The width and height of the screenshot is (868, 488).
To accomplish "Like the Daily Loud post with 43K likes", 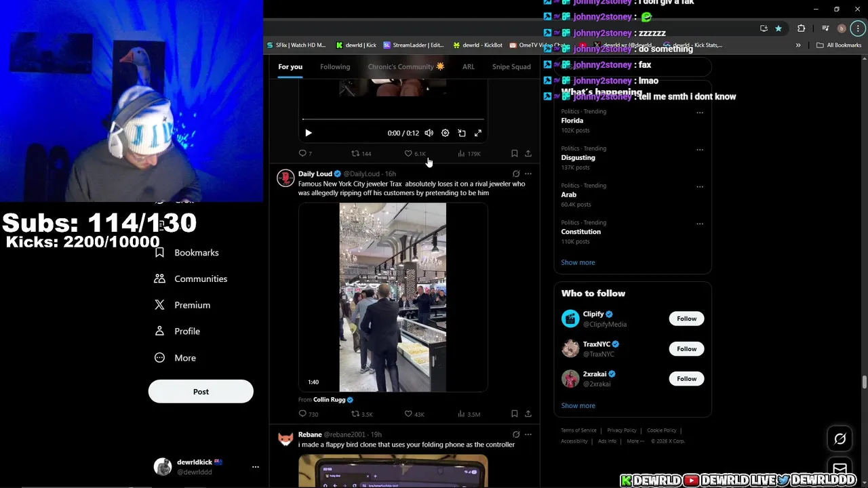I will click(414, 414).
